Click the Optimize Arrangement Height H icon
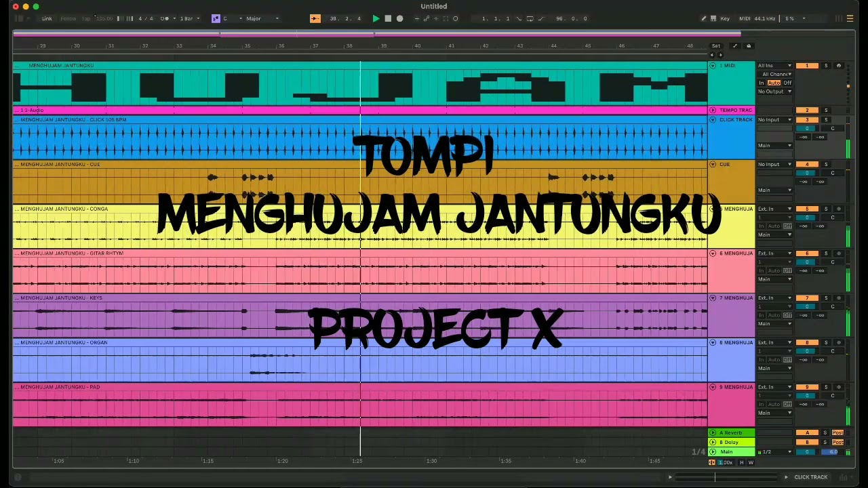Viewport: 868px width, 488px height. point(742,462)
